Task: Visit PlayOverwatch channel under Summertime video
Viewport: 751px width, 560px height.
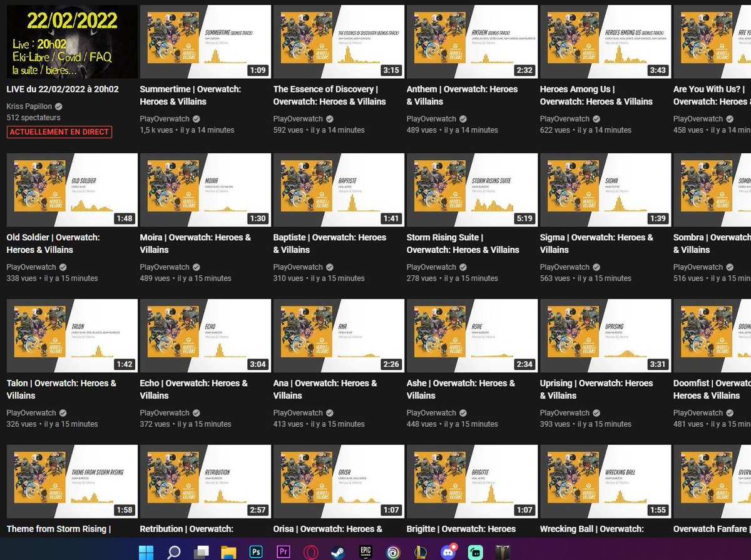Action: [x=165, y=119]
